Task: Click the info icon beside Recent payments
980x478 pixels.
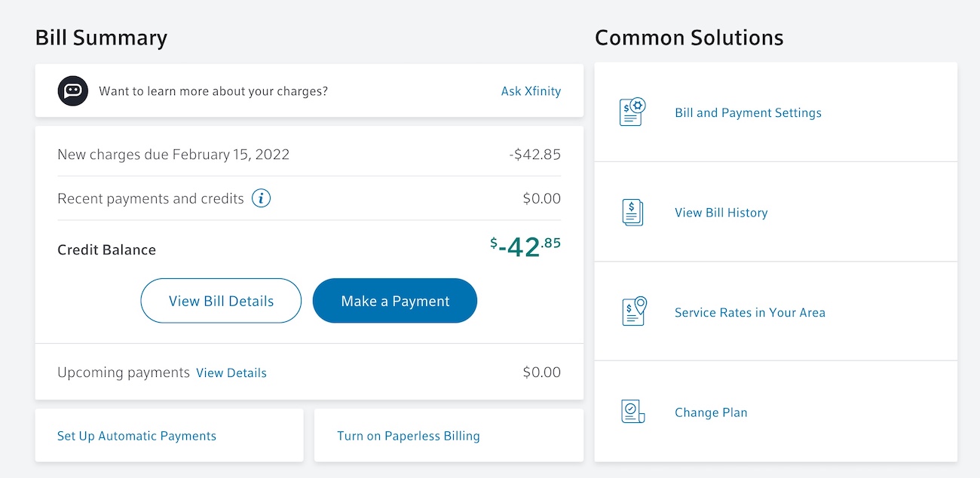Action: (x=261, y=199)
